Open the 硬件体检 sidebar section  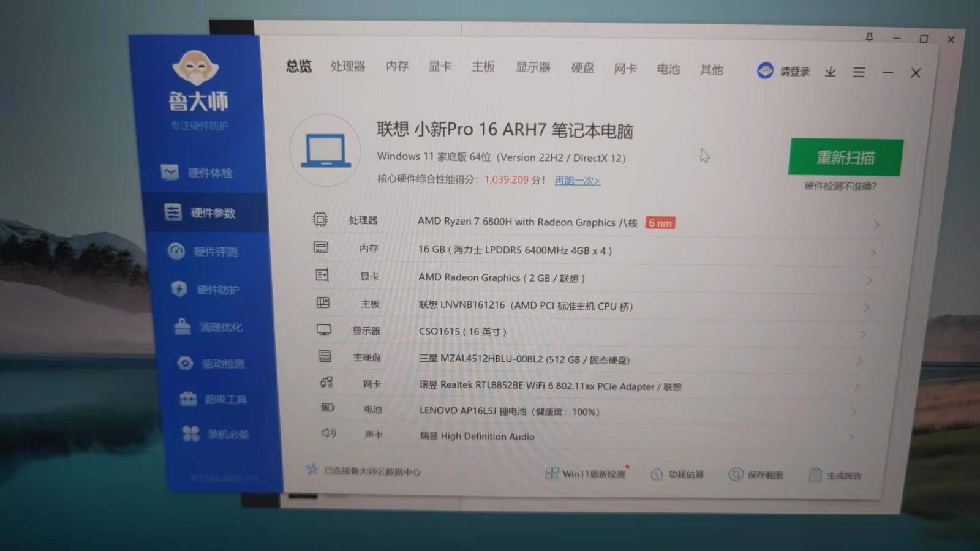tap(196, 173)
